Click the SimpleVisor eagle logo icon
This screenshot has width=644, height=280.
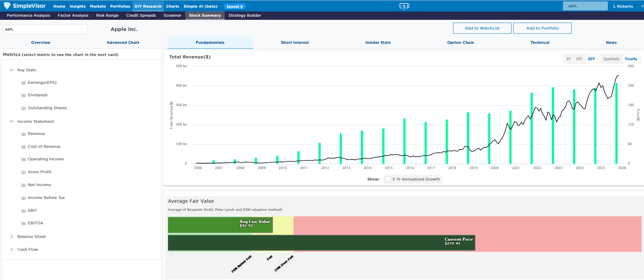tap(7, 6)
